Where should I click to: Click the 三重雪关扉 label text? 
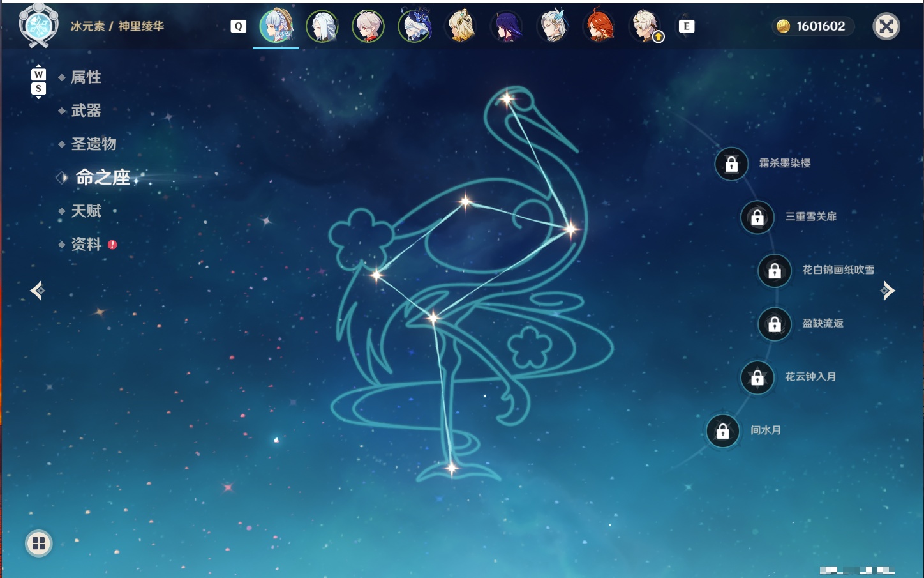811,217
